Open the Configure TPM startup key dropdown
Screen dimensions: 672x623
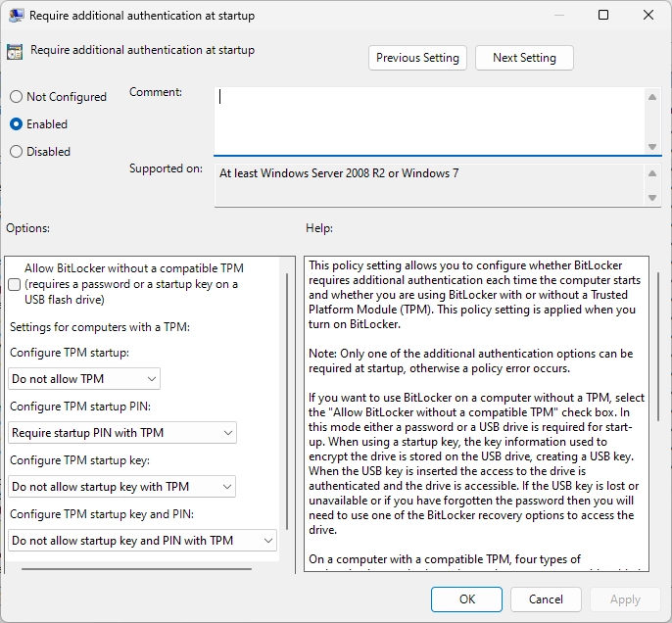[x=122, y=487]
